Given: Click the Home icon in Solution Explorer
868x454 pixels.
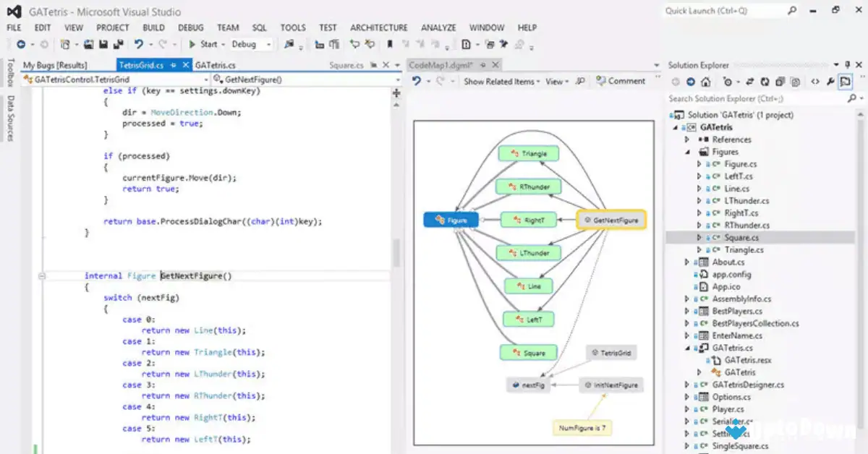Looking at the screenshot, I should (705, 82).
